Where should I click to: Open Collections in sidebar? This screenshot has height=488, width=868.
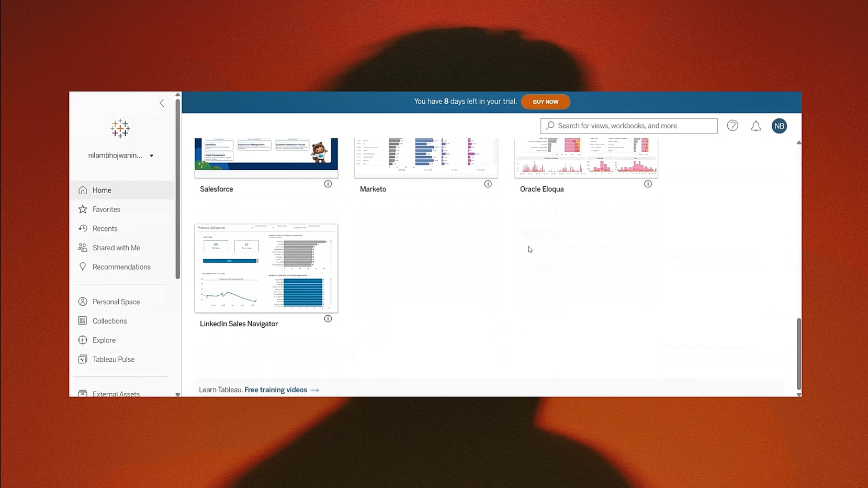click(x=122, y=321)
